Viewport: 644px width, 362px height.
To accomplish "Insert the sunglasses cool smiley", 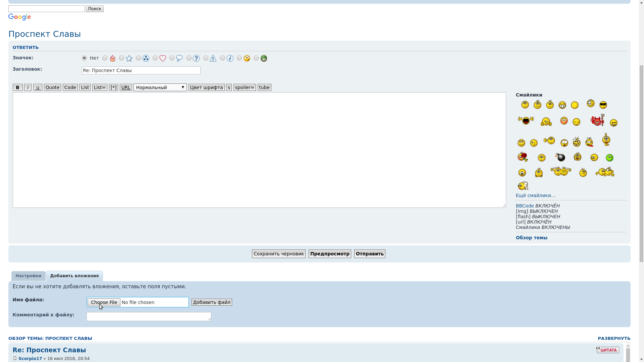I will pyautogui.click(x=603, y=105).
